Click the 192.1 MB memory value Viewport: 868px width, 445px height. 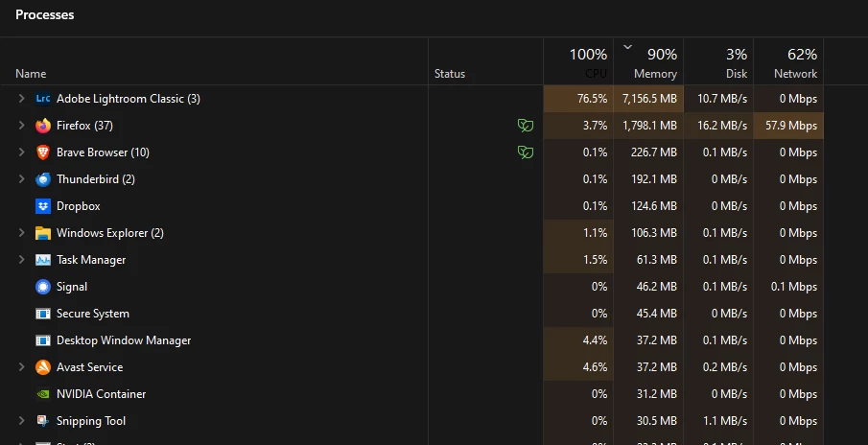pyautogui.click(x=654, y=179)
